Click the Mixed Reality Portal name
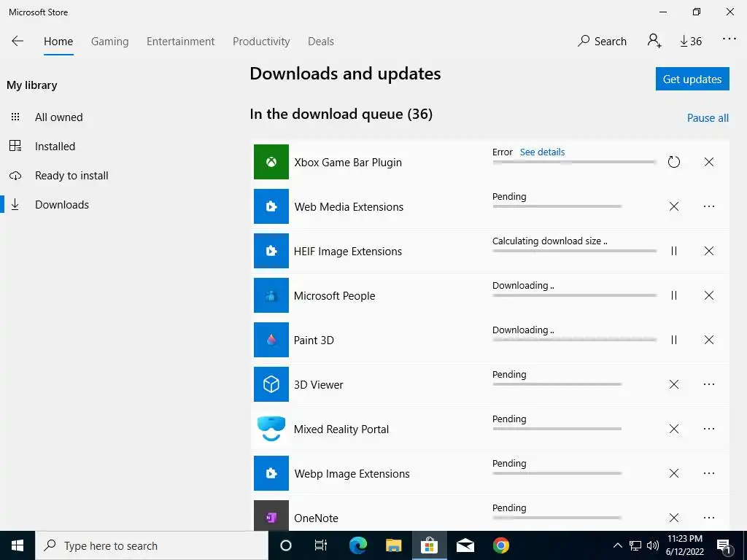Image resolution: width=747 pixels, height=560 pixels. (x=341, y=429)
